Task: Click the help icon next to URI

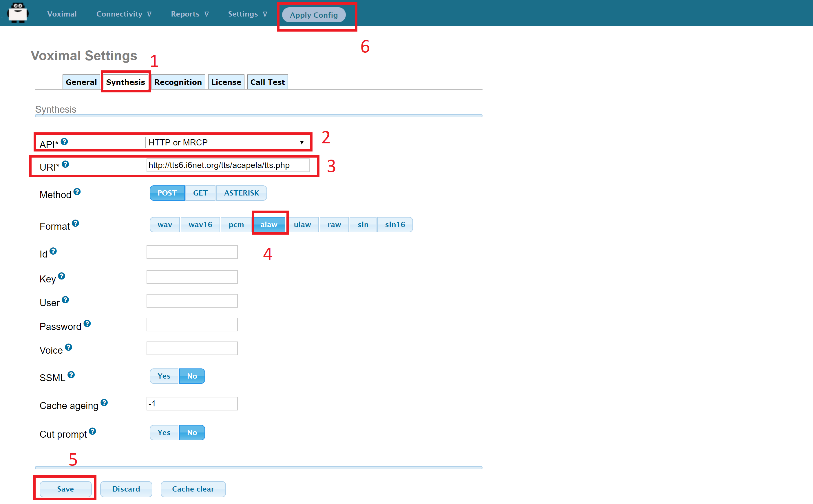Action: [x=65, y=164]
